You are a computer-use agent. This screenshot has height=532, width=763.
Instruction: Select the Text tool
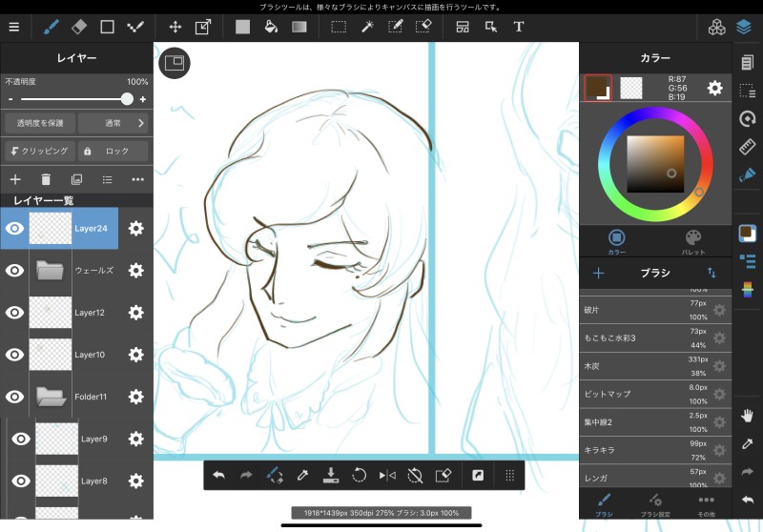click(x=519, y=27)
